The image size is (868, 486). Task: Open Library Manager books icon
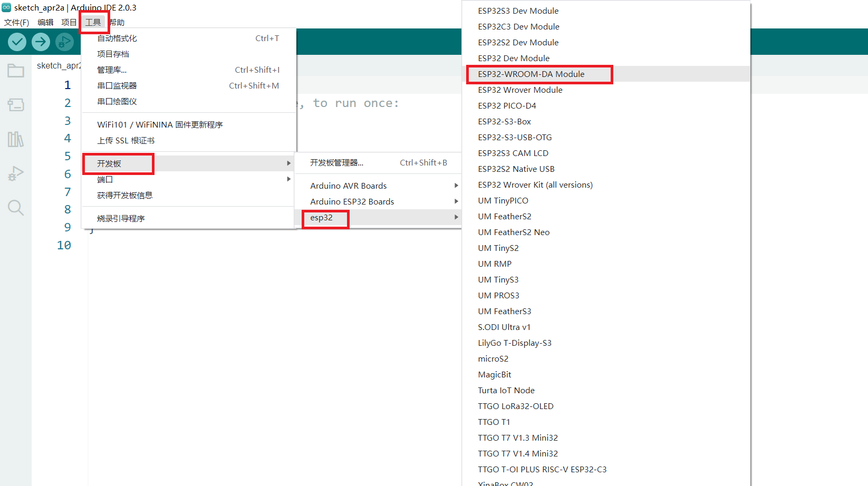pos(16,139)
